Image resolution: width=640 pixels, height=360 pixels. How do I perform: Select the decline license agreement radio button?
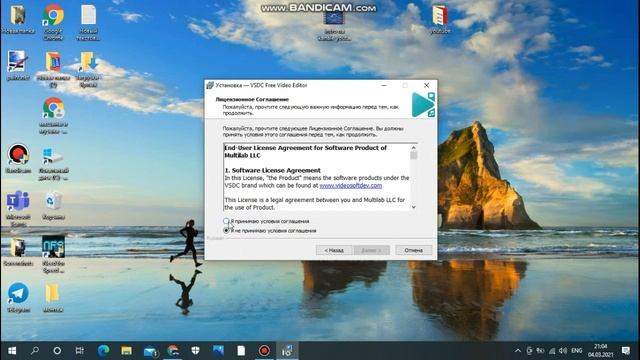coord(226,231)
